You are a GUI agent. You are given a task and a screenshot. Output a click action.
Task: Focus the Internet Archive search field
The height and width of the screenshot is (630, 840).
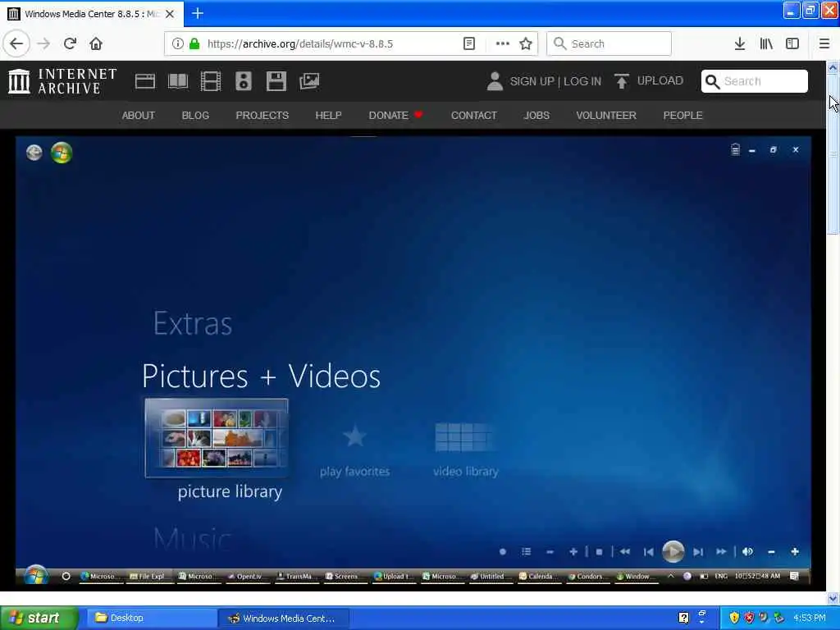[755, 81]
